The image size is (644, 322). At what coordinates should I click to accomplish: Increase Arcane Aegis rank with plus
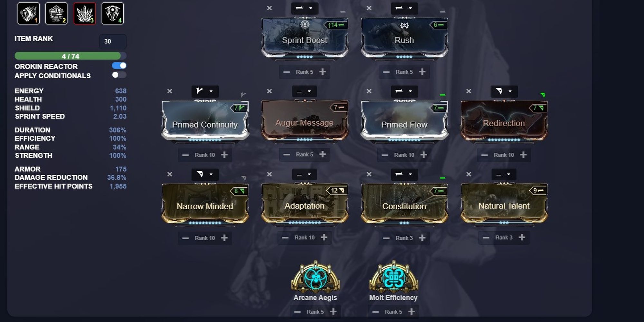(334, 311)
